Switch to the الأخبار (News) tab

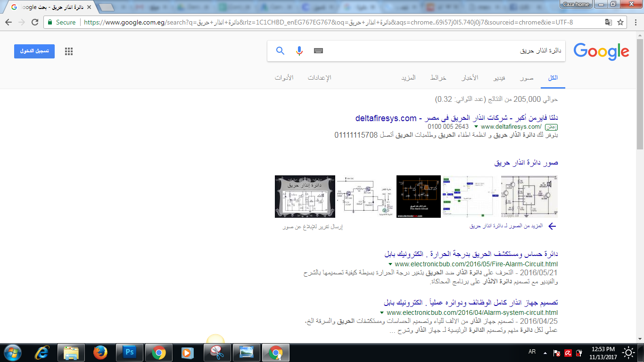coord(469,78)
